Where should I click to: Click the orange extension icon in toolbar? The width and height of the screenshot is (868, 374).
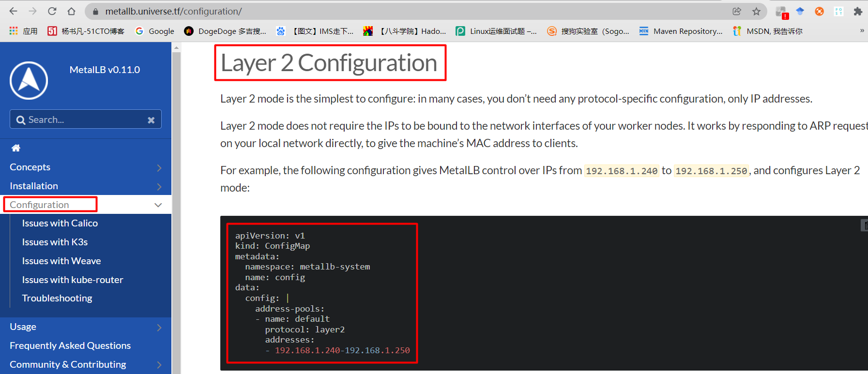coord(819,11)
